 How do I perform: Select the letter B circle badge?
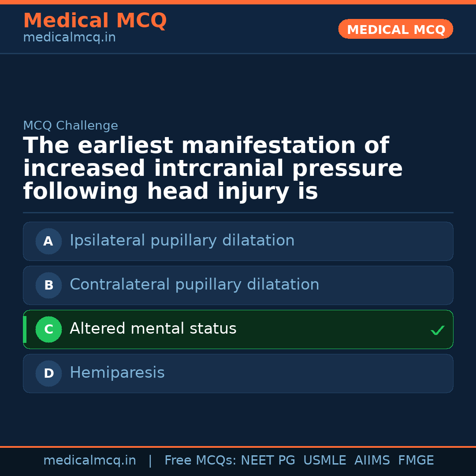[x=48, y=285]
